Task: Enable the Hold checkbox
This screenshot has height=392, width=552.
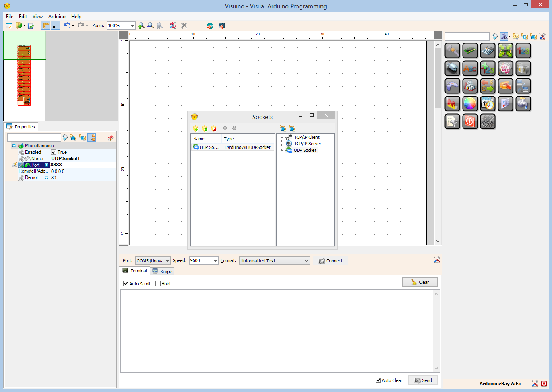Action: (x=158, y=284)
